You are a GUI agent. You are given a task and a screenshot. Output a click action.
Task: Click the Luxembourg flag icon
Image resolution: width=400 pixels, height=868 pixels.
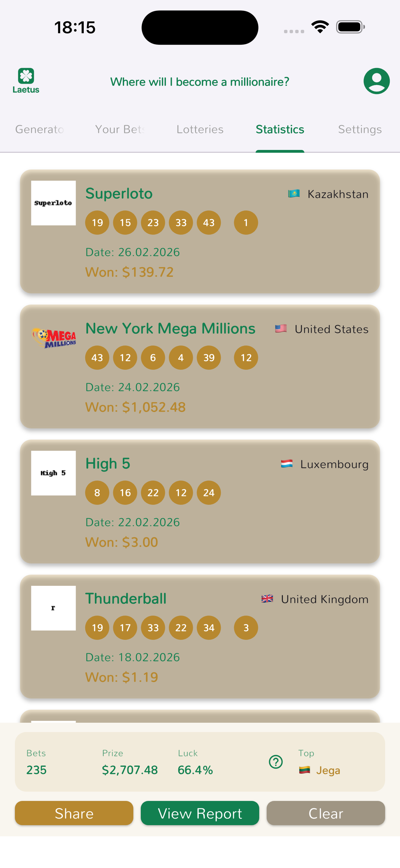[x=287, y=464]
